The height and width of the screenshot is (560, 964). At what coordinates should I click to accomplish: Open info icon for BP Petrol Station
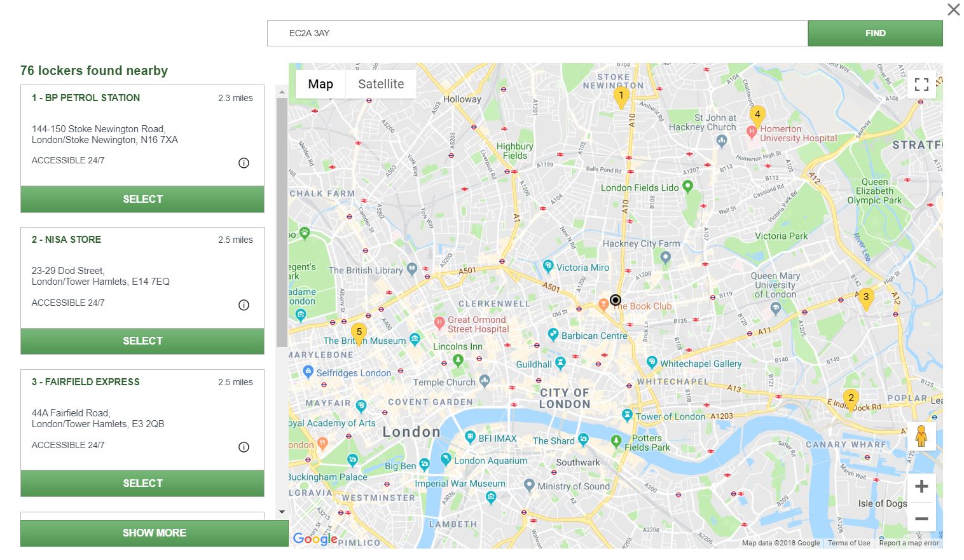244,163
